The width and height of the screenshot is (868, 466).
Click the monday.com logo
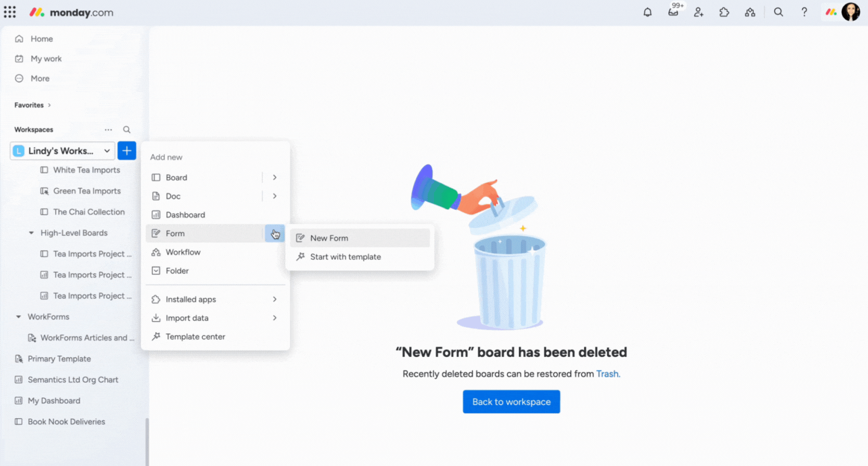tap(71, 12)
